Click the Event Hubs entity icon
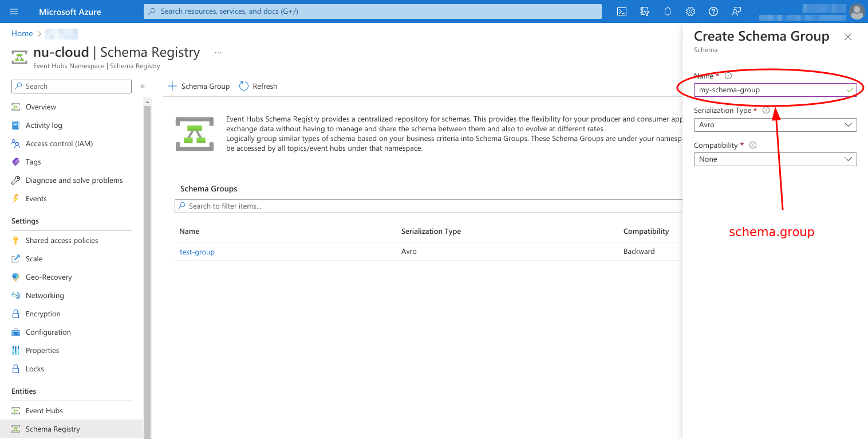868x439 pixels. [x=16, y=411]
